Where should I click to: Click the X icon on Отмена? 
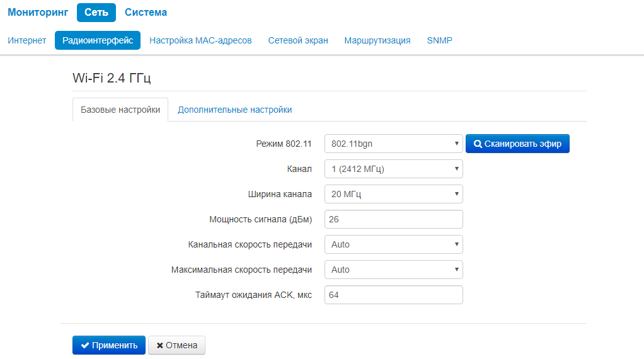160,345
